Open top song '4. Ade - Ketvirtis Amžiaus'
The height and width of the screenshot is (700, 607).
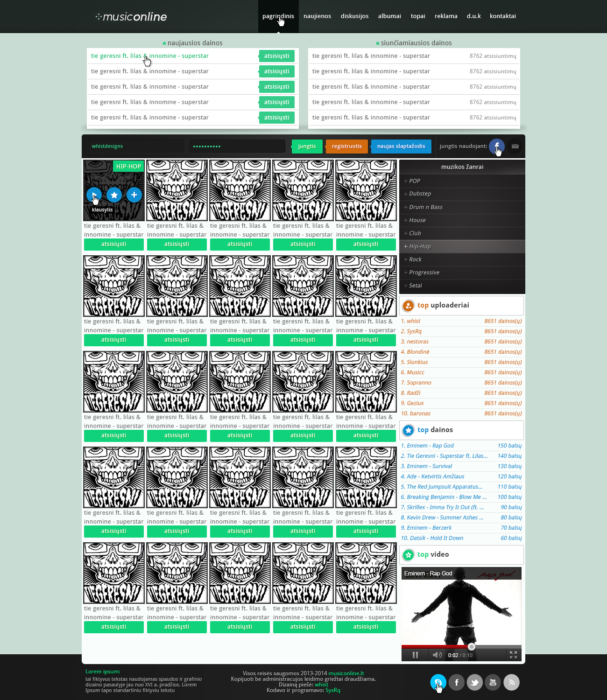pyautogui.click(x=432, y=476)
